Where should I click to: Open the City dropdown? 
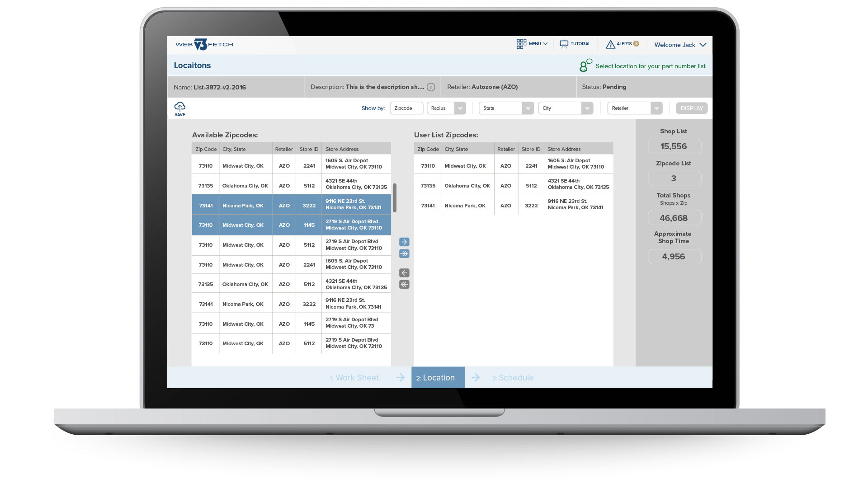click(x=565, y=108)
